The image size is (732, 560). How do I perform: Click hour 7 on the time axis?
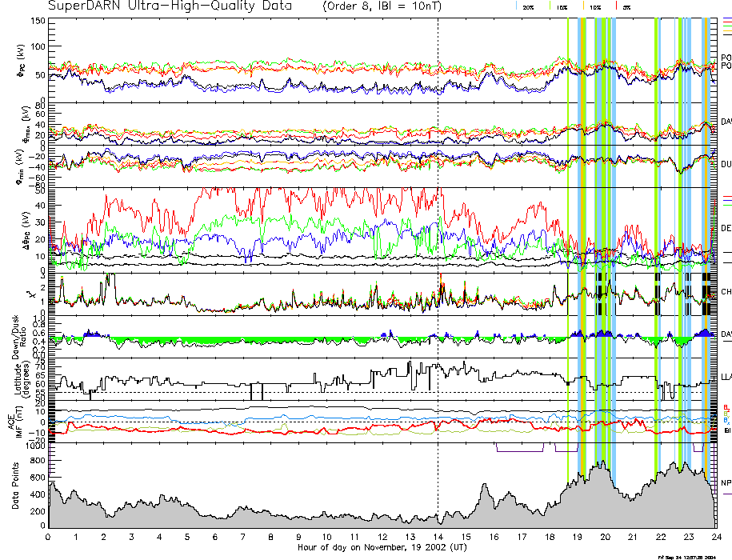(x=243, y=537)
